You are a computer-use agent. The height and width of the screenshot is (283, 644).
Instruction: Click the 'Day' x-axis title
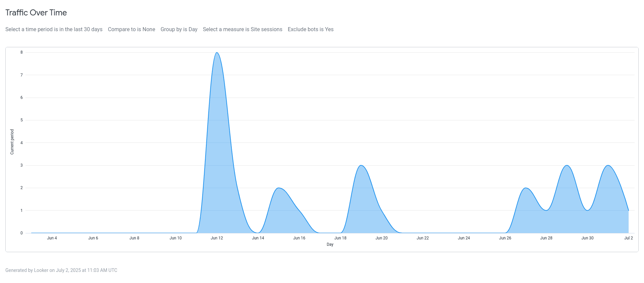tap(330, 244)
